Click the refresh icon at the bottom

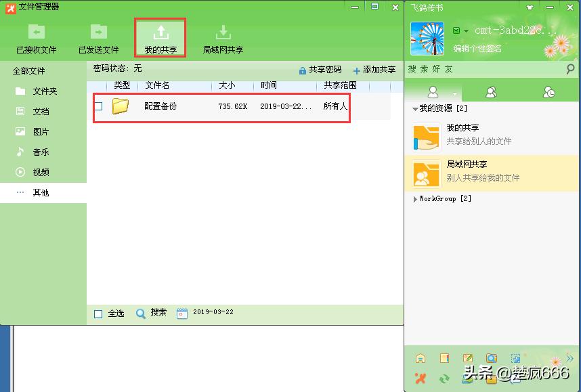(444, 378)
